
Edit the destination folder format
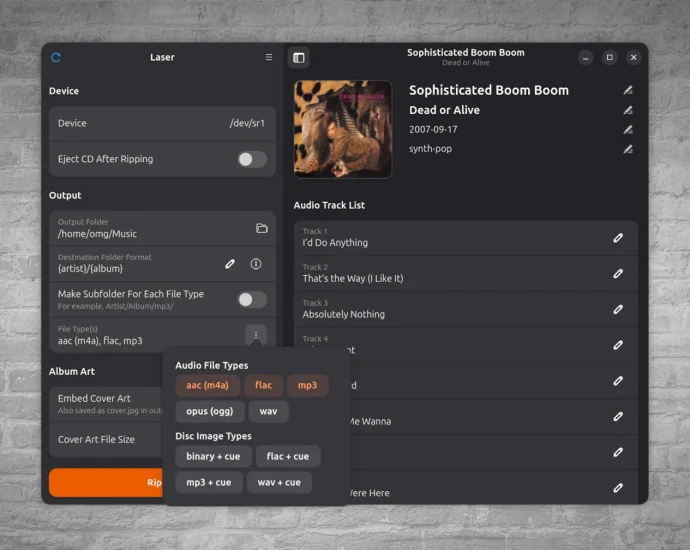[230, 264]
